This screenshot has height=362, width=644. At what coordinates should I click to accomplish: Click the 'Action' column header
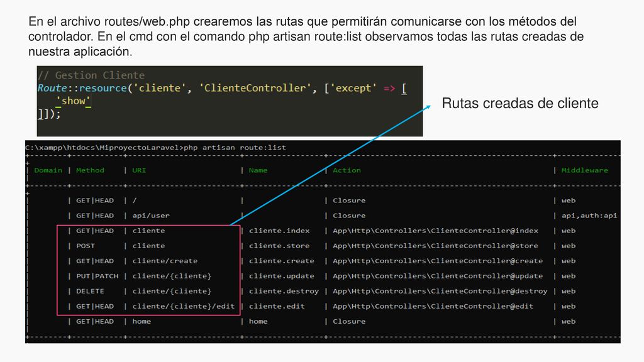[347, 170]
